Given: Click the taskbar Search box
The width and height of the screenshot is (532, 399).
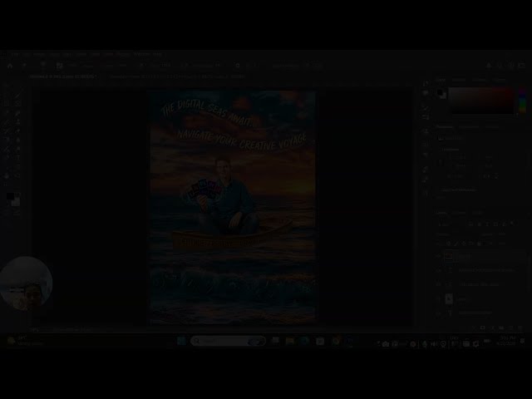Looking at the screenshot, I should 228,341.
